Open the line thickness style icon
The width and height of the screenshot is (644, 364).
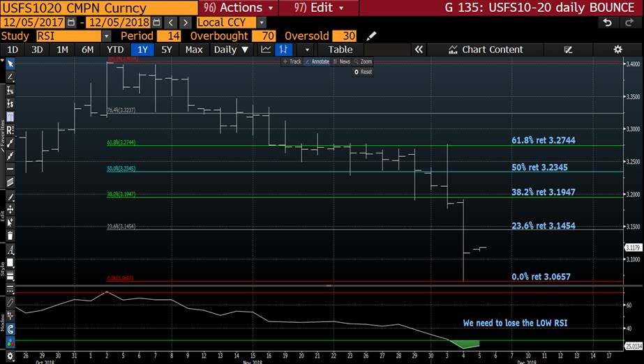pyautogui.click(x=10, y=275)
